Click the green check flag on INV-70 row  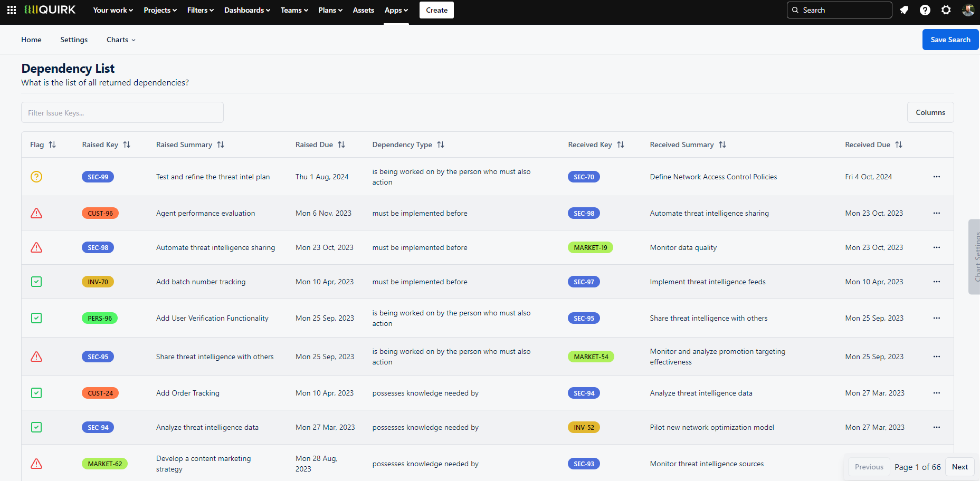point(36,282)
